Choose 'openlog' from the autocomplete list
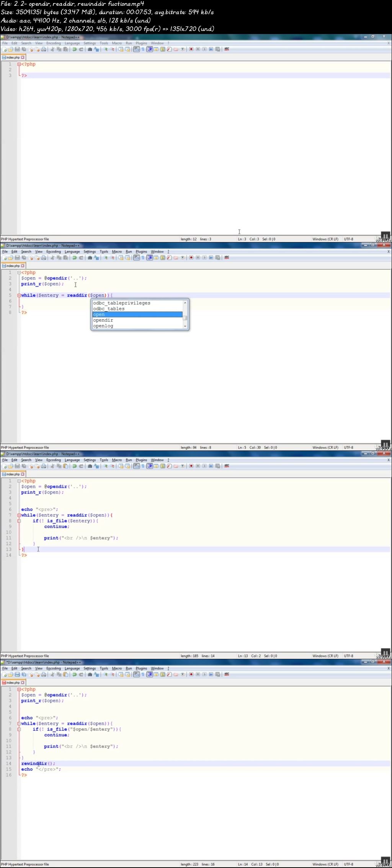Image resolution: width=392 pixels, height=868 pixels. click(137, 326)
